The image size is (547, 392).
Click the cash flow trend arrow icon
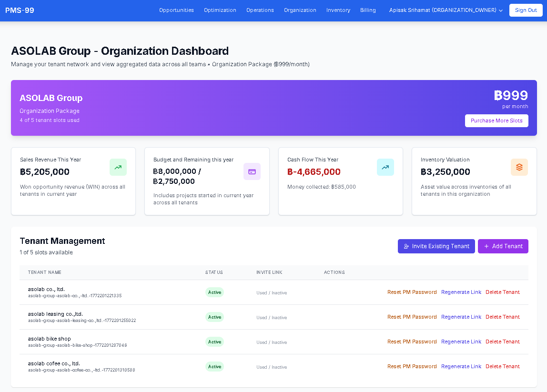tap(385, 167)
